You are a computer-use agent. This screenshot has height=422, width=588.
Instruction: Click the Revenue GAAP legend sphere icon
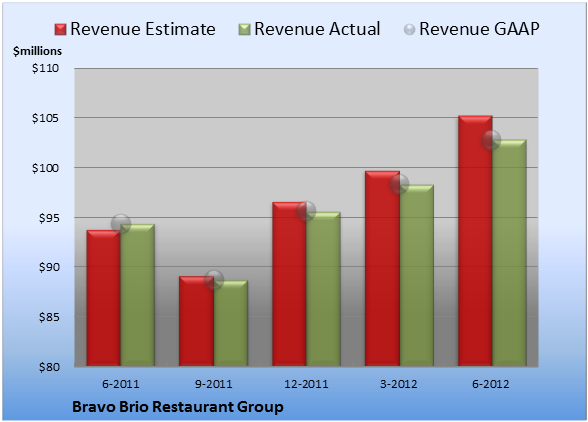point(410,30)
